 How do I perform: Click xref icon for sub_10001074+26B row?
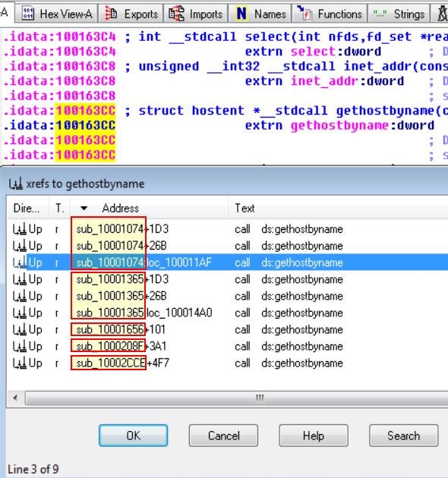(x=19, y=246)
